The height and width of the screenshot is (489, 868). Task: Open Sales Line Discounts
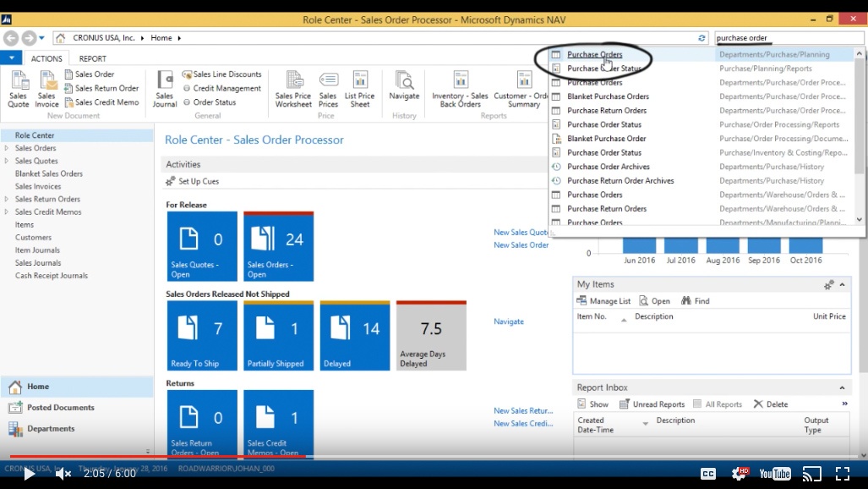(221, 74)
